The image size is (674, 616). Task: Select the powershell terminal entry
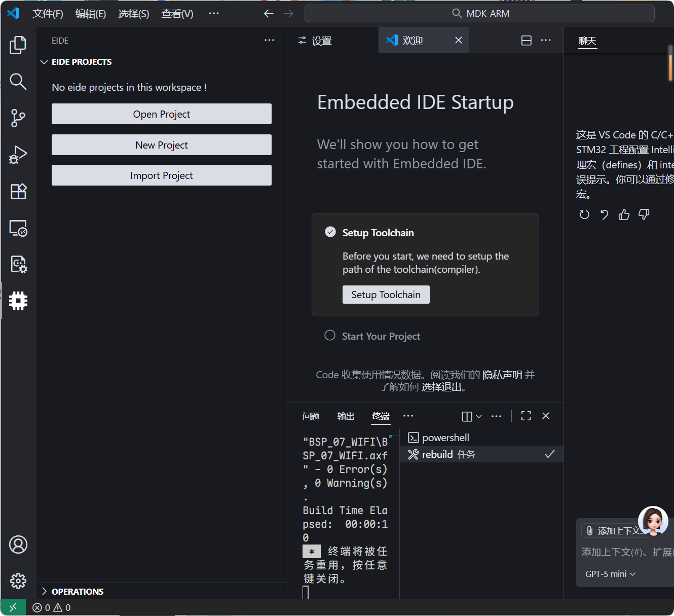point(481,438)
